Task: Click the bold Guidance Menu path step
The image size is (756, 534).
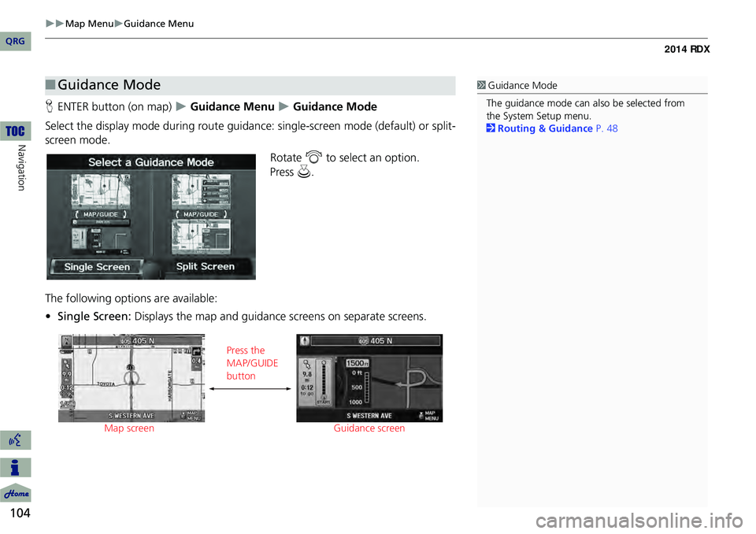Action: 232,107
